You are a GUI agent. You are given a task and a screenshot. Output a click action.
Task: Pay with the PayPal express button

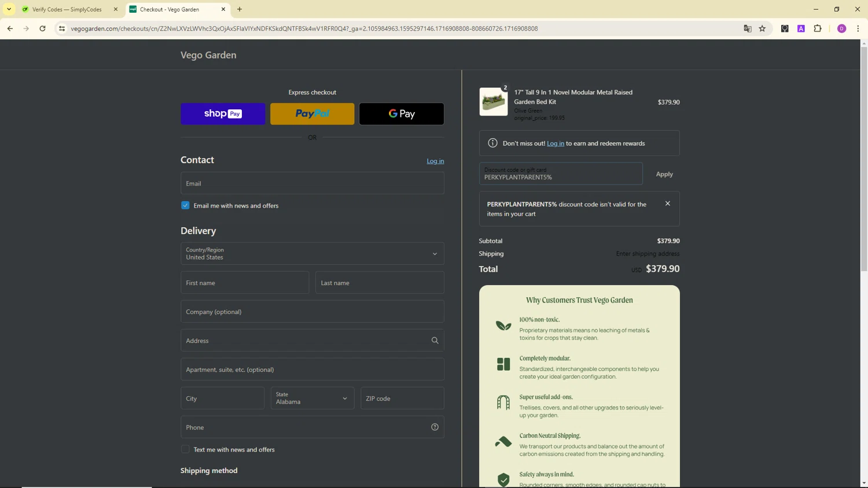pyautogui.click(x=312, y=114)
